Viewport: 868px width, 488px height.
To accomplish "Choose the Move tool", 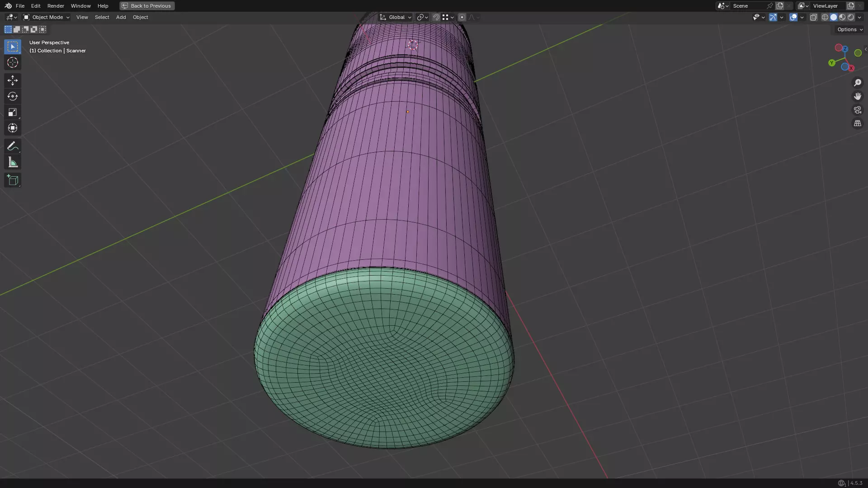I will coord(13,80).
